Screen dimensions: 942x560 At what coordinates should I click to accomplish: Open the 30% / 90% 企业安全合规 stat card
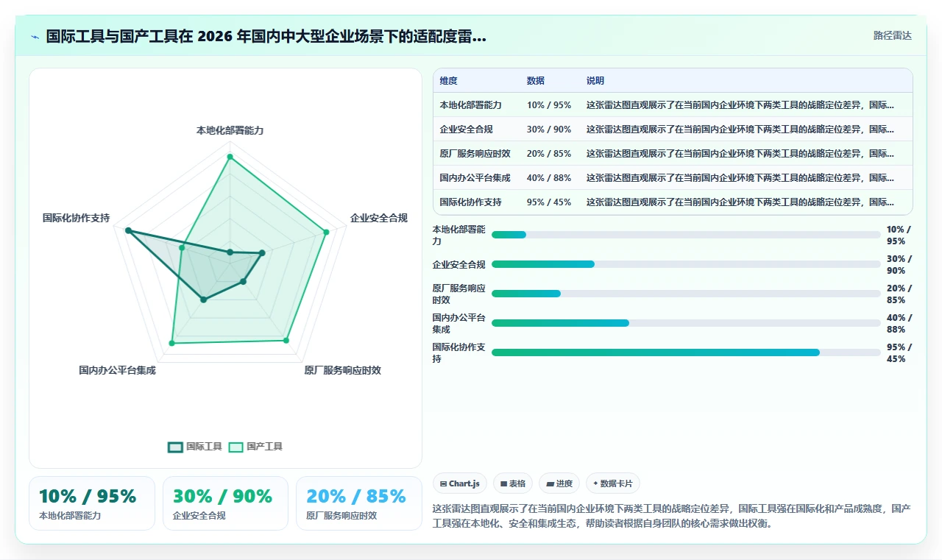225,503
